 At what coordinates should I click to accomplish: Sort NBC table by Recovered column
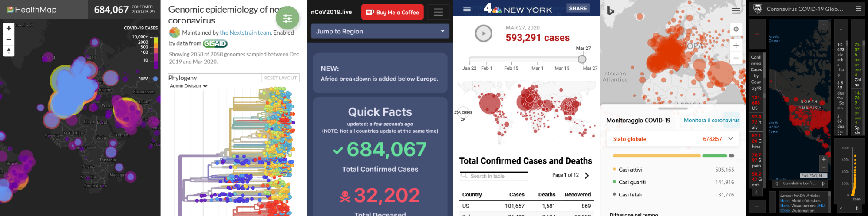point(578,195)
